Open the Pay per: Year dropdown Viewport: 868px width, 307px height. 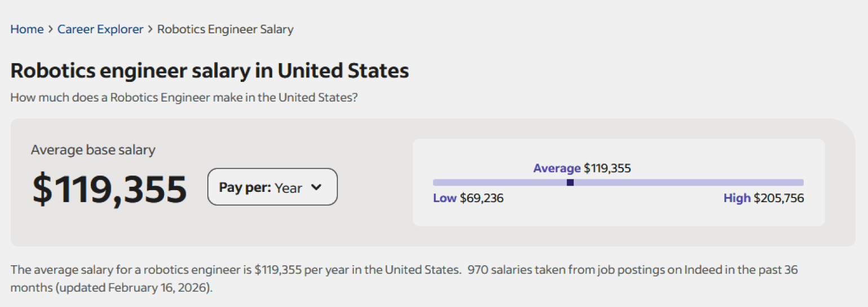(272, 187)
